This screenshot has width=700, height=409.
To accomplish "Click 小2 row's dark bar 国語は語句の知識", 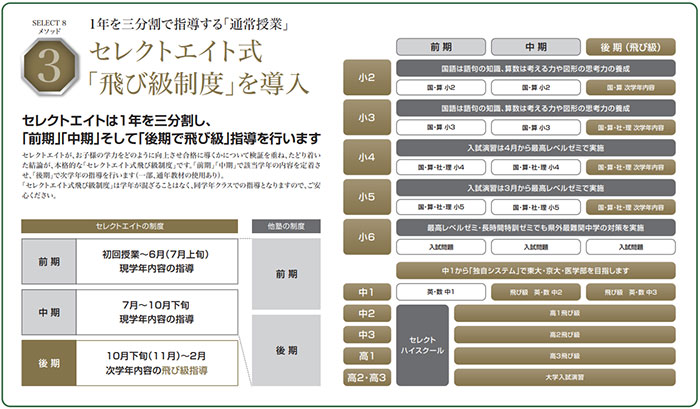I will [x=536, y=68].
